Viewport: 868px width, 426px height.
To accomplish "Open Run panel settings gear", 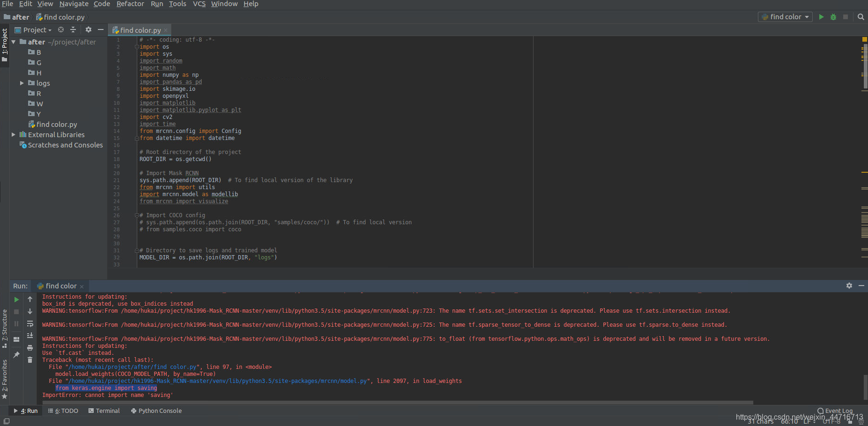I will (x=849, y=286).
